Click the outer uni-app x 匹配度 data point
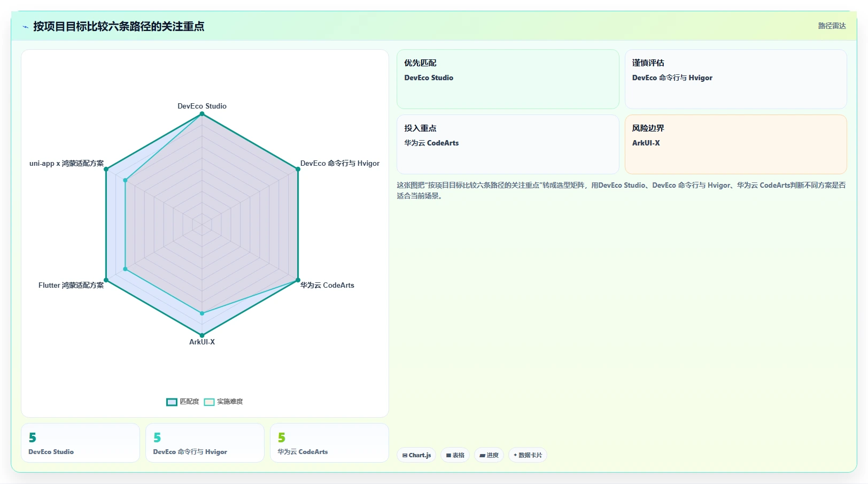 [x=106, y=169]
